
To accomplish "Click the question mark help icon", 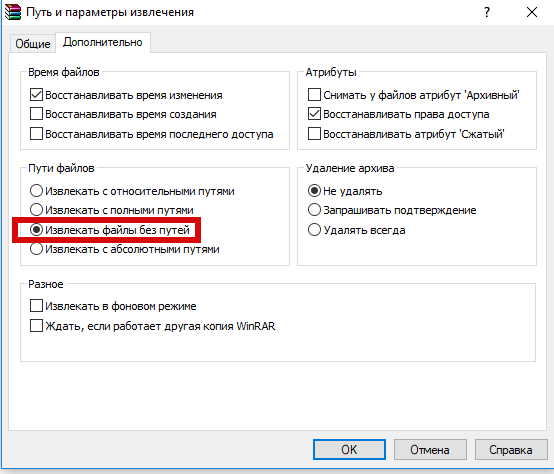I will pos(487,12).
